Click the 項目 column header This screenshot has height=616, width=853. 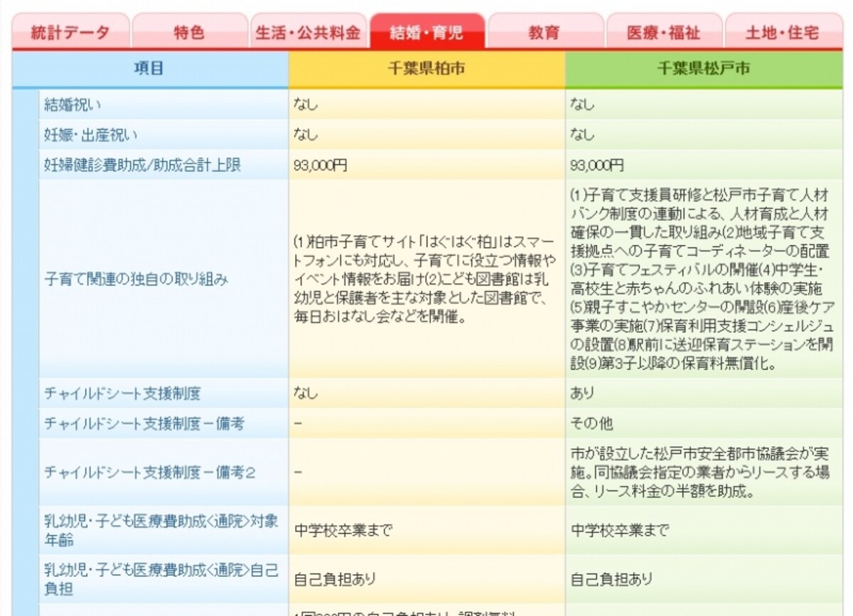point(150,69)
